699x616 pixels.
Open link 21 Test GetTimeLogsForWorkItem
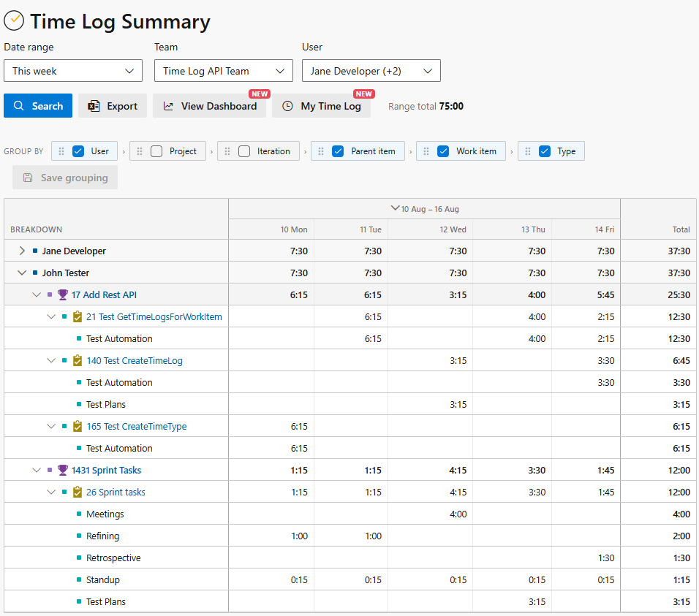pos(154,316)
